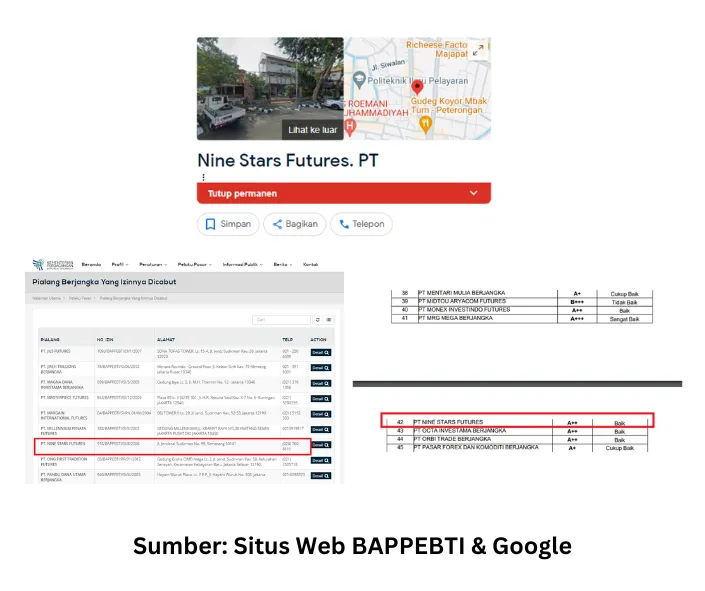Image resolution: width=705 pixels, height=591 pixels.
Task: Click Detail button for PT. Masterpiece Futures row
Action: tap(321, 399)
